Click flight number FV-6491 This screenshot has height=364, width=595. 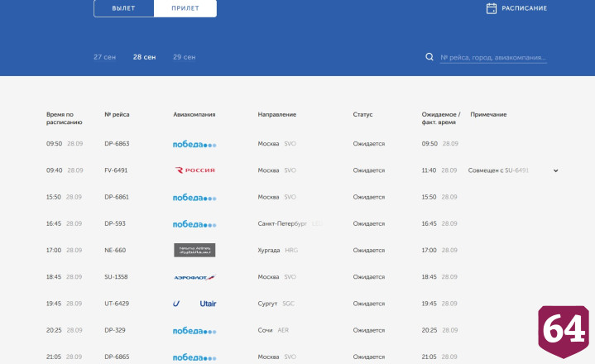click(116, 170)
